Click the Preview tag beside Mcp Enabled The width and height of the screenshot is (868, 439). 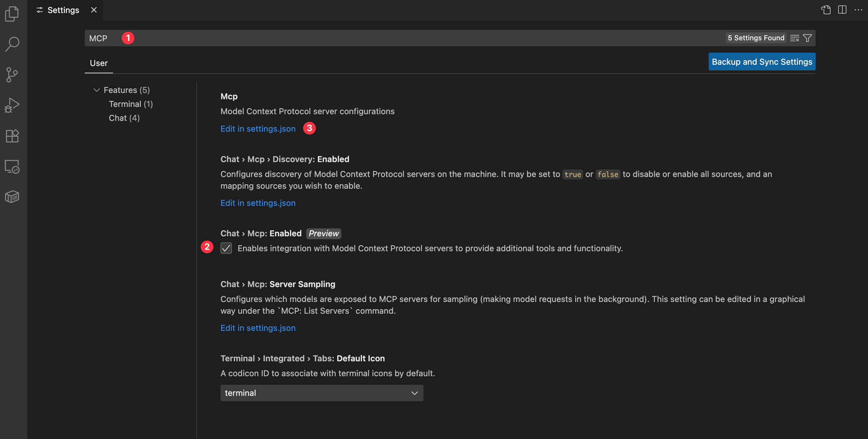(324, 233)
